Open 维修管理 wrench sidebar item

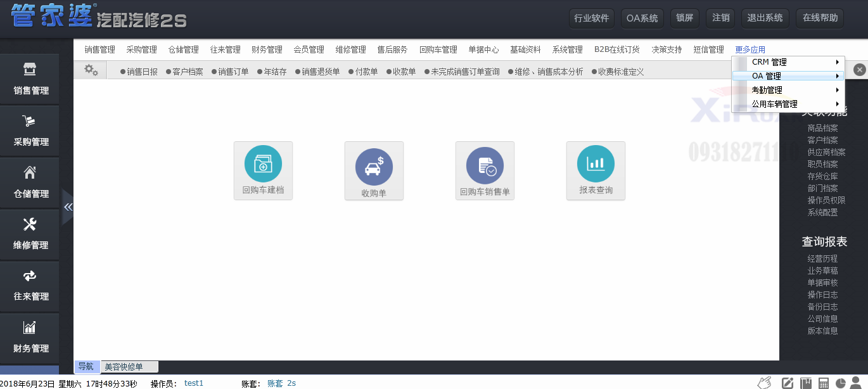tap(30, 234)
